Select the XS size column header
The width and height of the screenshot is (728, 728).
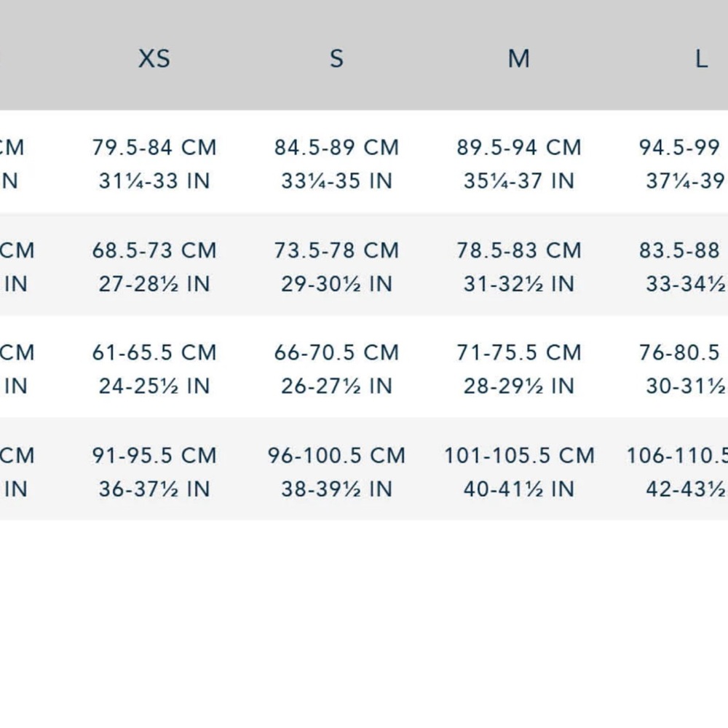click(154, 59)
